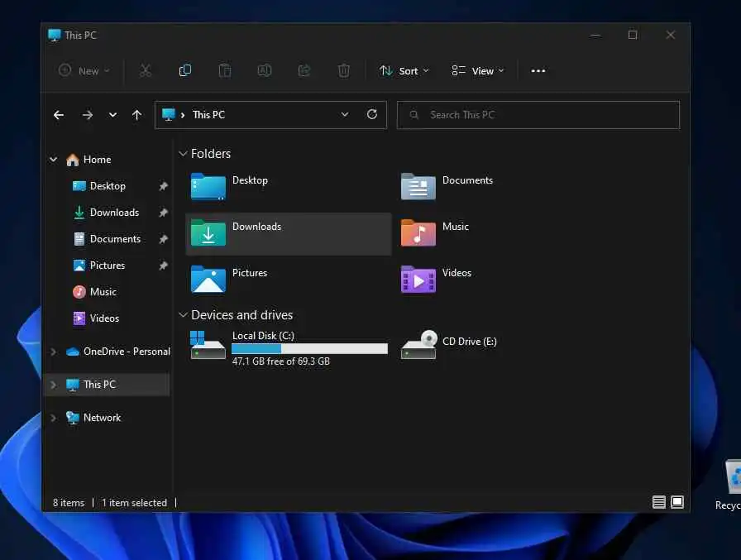The width and height of the screenshot is (741, 560).
Task: Click the Delete trash icon
Action: 343,71
